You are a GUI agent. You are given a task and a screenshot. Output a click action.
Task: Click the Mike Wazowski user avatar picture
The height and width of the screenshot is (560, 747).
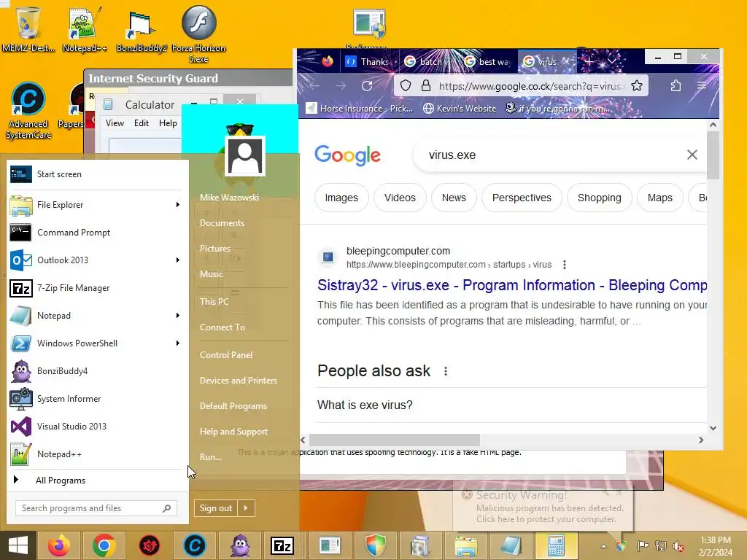pyautogui.click(x=245, y=156)
